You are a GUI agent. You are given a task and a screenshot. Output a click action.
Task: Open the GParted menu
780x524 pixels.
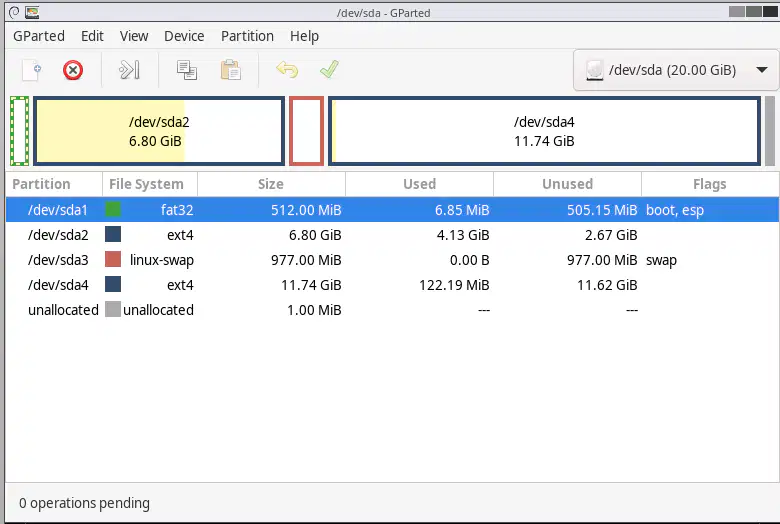(x=39, y=36)
